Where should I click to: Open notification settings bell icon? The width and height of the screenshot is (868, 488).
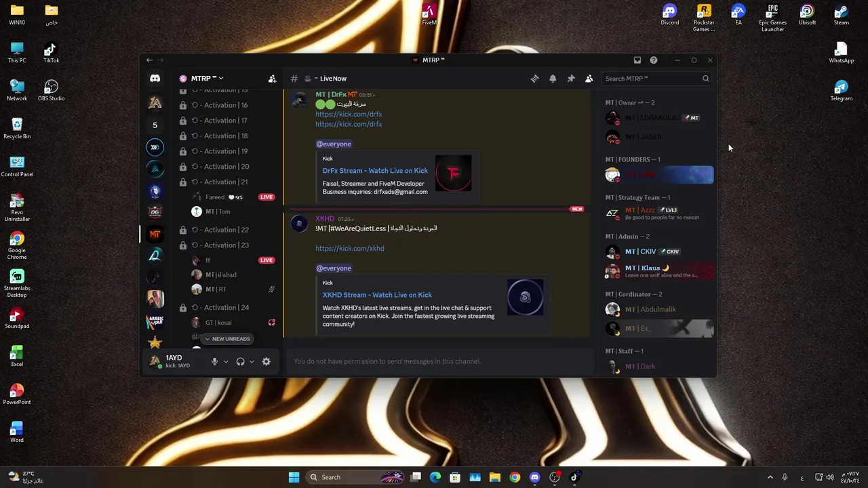click(553, 79)
